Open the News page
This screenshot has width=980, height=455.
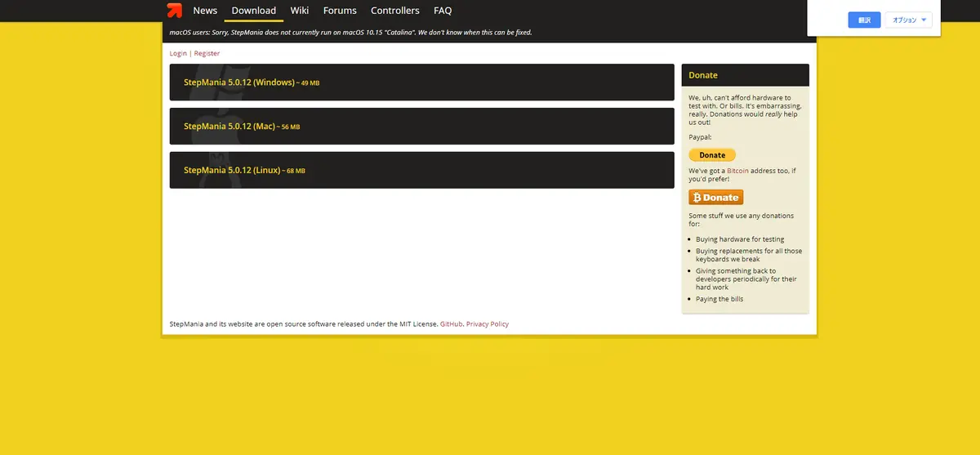[205, 11]
